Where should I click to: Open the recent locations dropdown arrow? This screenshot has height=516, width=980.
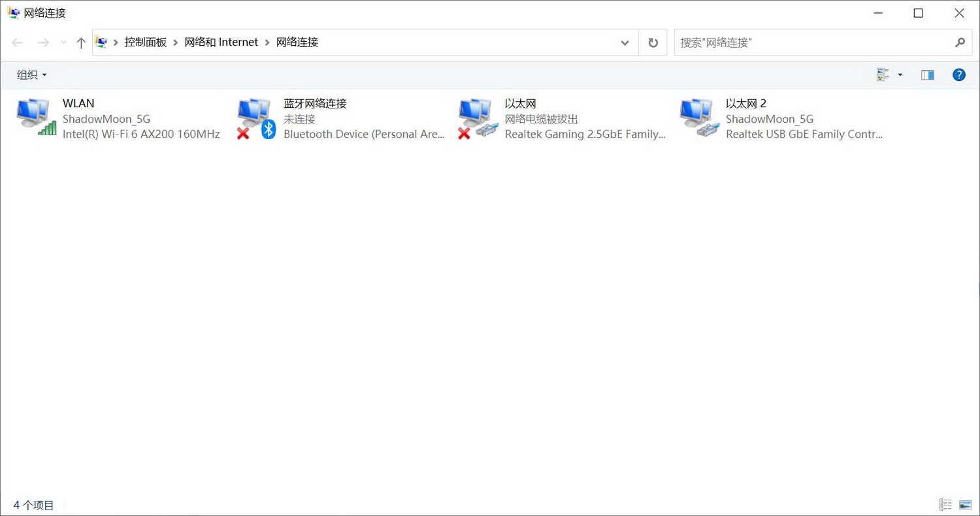click(x=63, y=42)
